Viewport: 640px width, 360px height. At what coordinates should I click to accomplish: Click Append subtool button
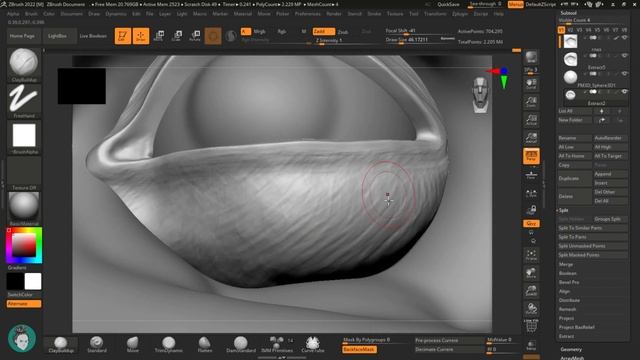coord(610,174)
